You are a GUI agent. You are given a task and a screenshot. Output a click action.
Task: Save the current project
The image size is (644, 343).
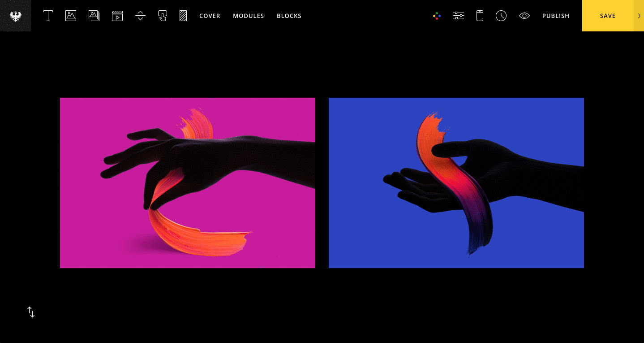tap(607, 16)
